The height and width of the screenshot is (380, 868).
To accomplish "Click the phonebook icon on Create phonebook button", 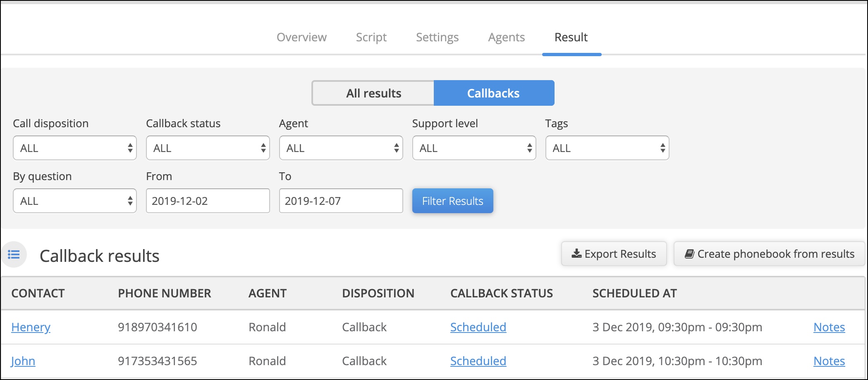I will pyautogui.click(x=689, y=254).
